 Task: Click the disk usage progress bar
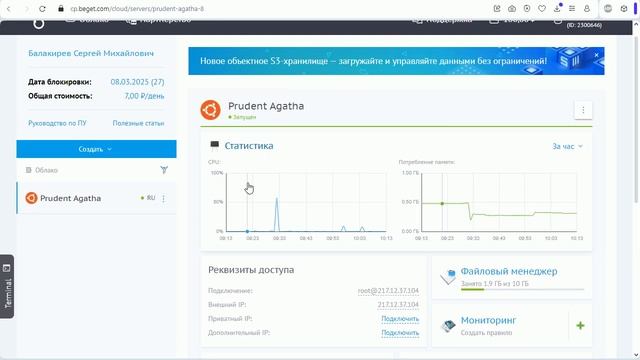click(522, 289)
